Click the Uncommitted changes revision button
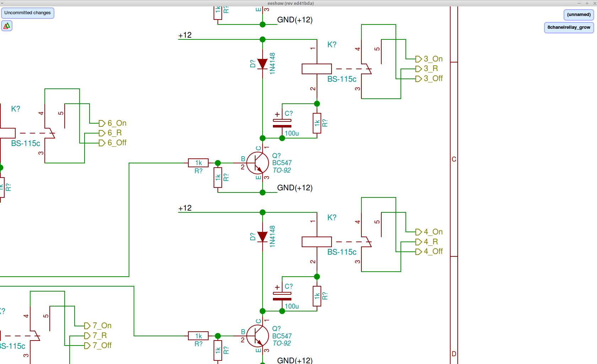The height and width of the screenshot is (364, 597). pos(28,13)
